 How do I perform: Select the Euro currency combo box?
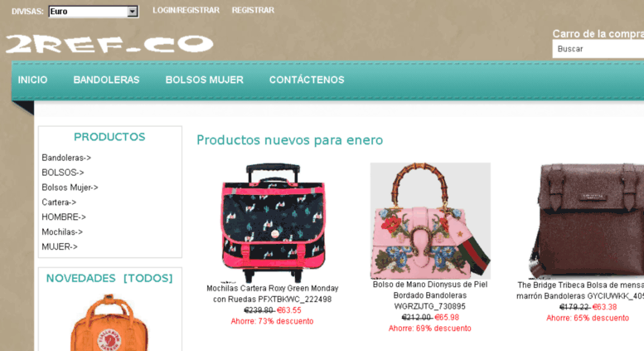click(x=93, y=12)
